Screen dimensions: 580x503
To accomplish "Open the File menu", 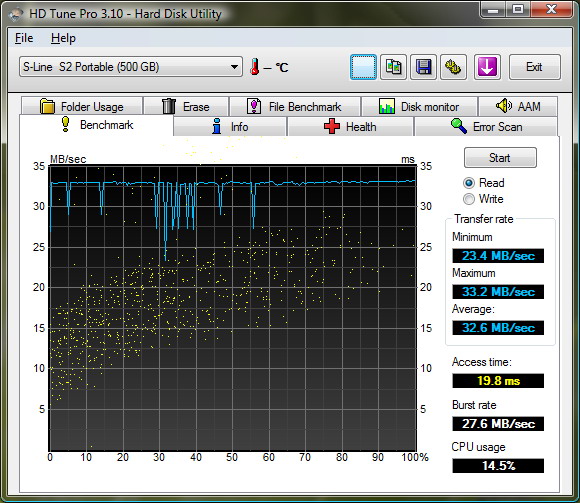I will pos(24,38).
